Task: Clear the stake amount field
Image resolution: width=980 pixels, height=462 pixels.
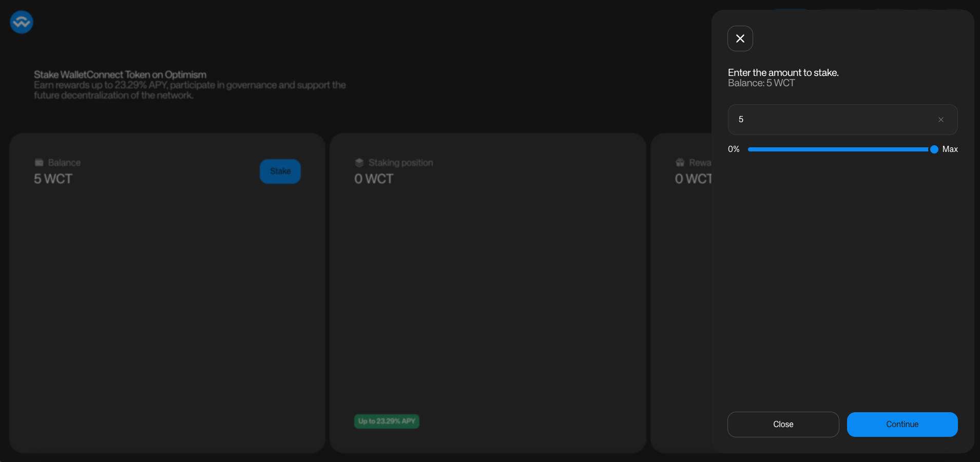Action: click(940, 120)
